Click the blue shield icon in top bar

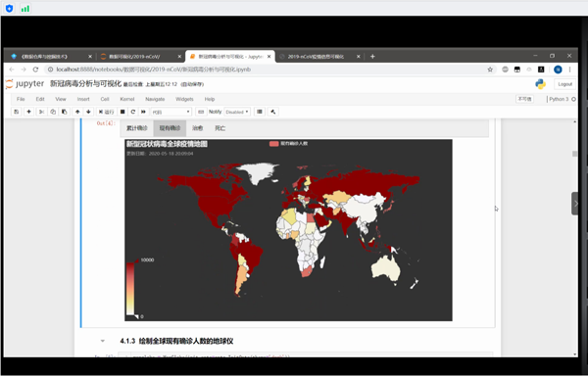click(10, 8)
